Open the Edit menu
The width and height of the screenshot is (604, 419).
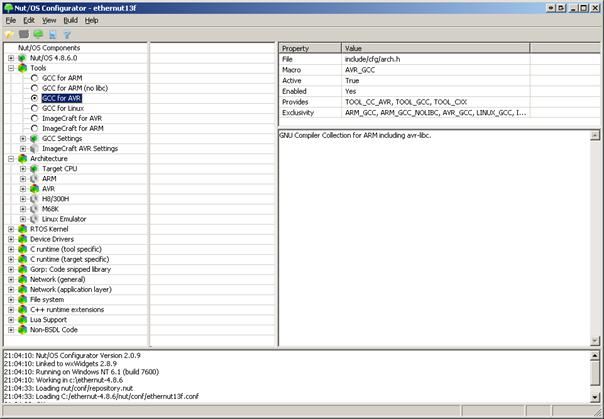pos(29,20)
